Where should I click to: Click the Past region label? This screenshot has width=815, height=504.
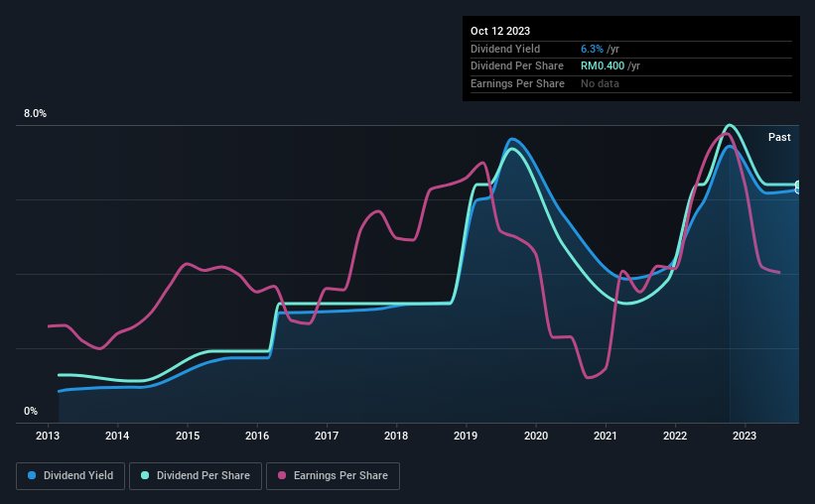(x=779, y=137)
